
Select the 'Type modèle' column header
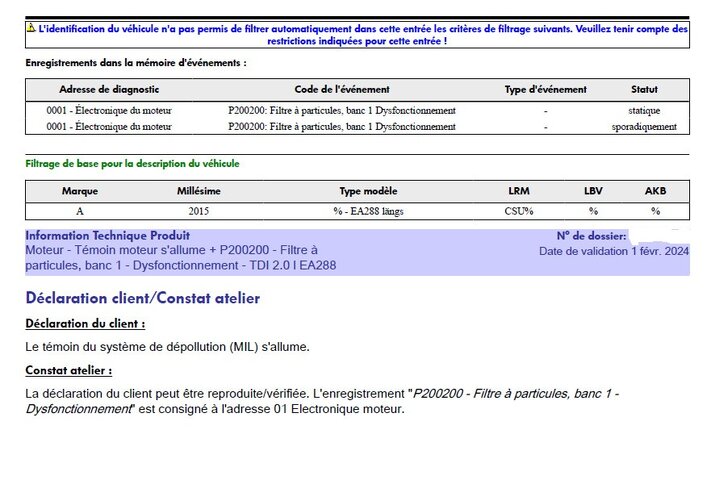[368, 191]
